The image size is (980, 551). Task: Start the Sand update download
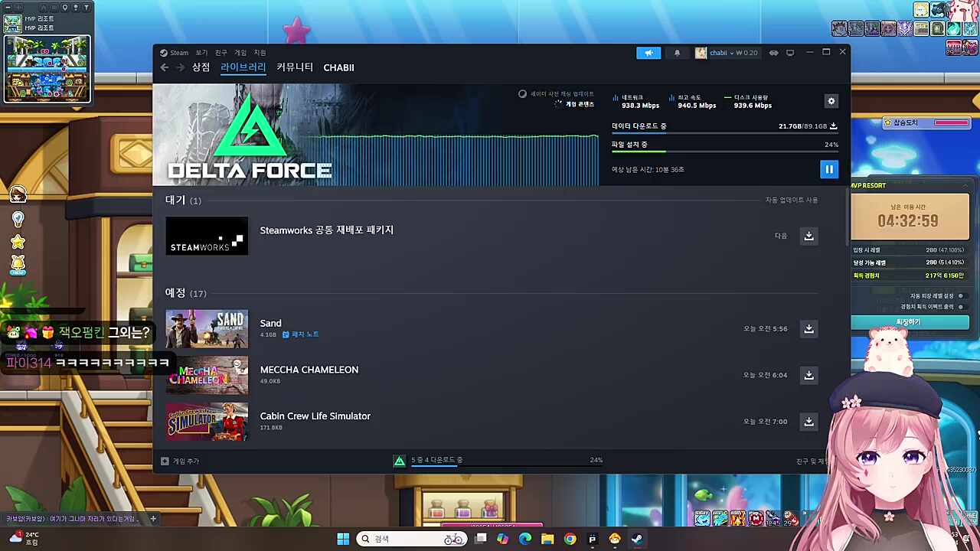[x=808, y=328]
